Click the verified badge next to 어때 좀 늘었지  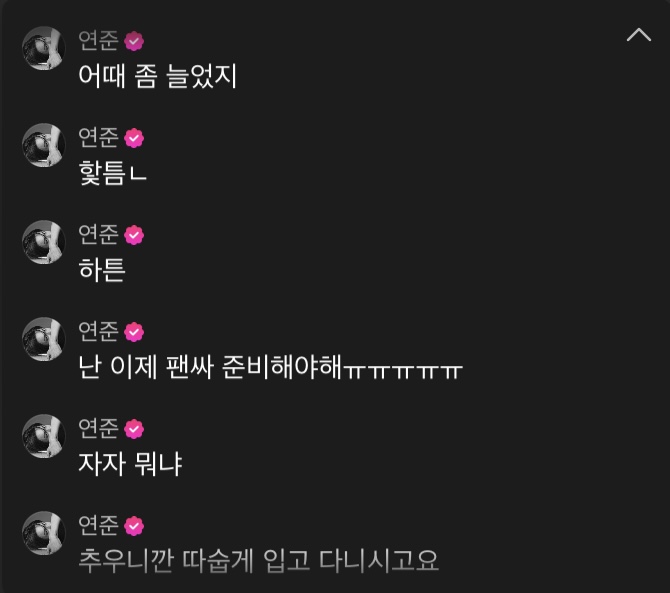pos(134,41)
